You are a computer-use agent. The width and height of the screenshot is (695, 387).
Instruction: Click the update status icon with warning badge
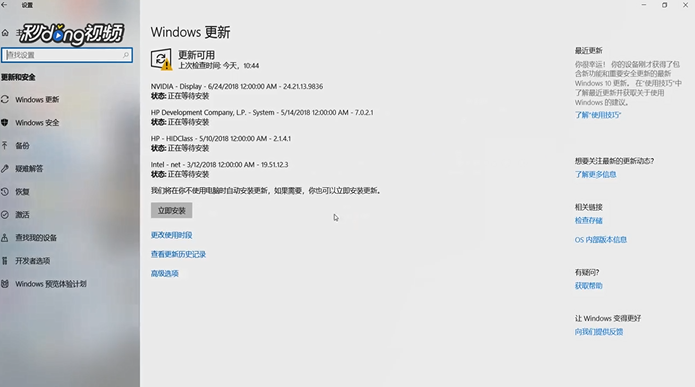pyautogui.click(x=161, y=59)
